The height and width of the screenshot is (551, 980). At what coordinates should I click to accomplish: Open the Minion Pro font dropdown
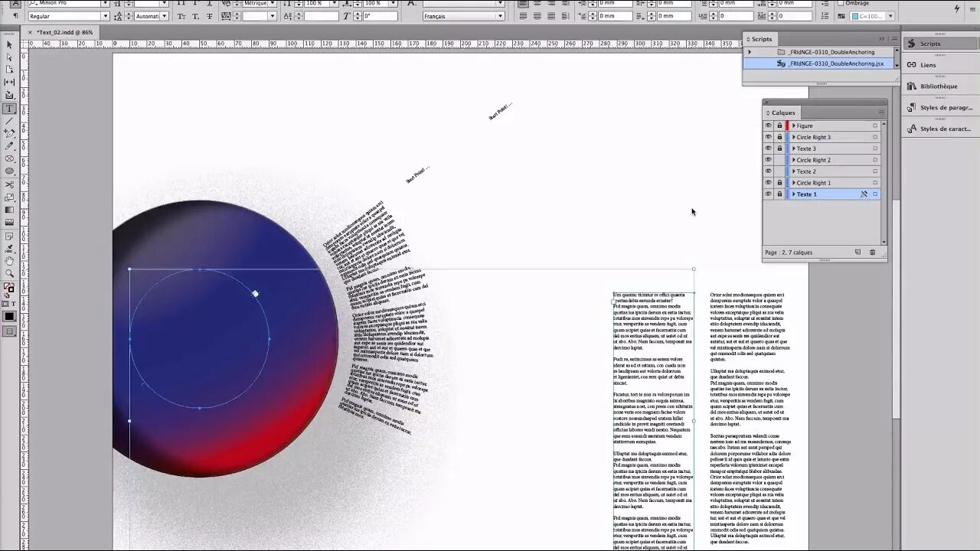[x=105, y=3]
